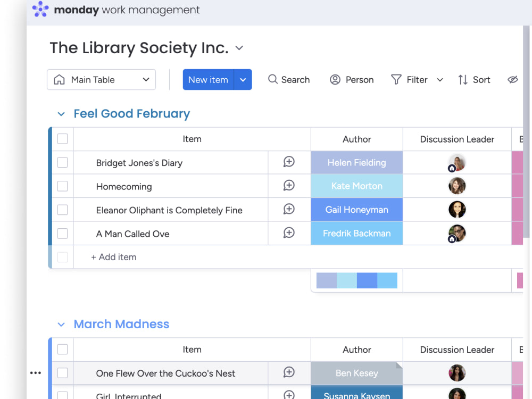Screen dimensions: 532x399
Task: Click + Add item in Feel Good February
Action: click(114, 257)
